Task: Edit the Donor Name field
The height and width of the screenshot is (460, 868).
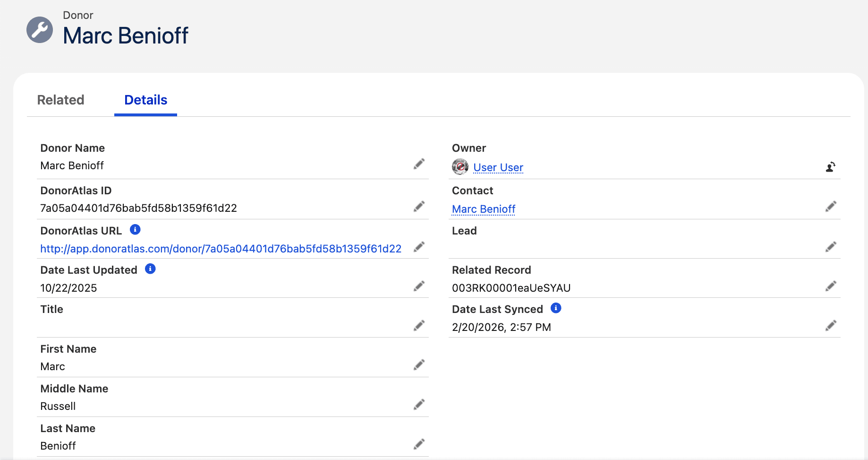Action: 418,164
